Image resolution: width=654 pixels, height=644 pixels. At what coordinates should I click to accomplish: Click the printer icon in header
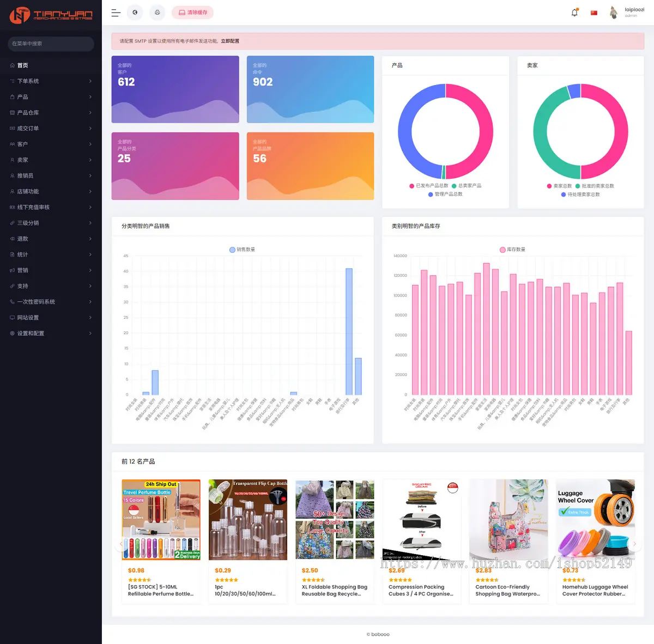coord(157,13)
